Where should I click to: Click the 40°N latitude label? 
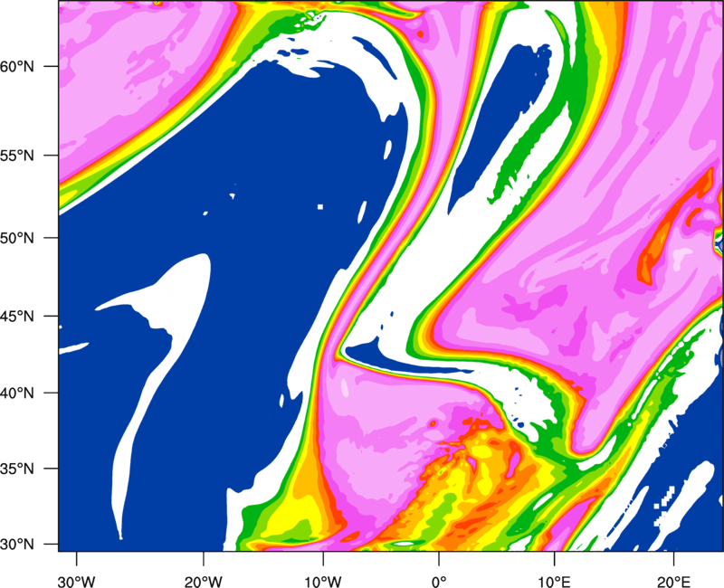point(17,394)
